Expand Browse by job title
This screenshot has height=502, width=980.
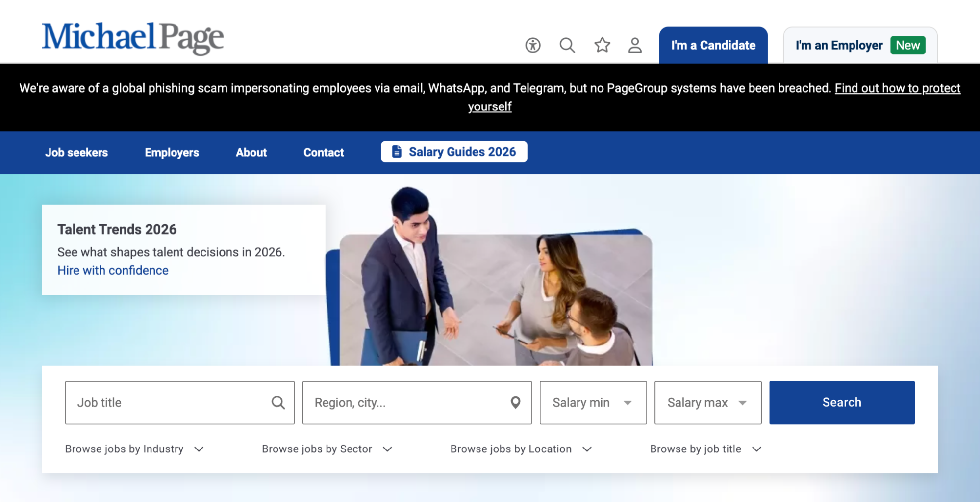click(705, 449)
